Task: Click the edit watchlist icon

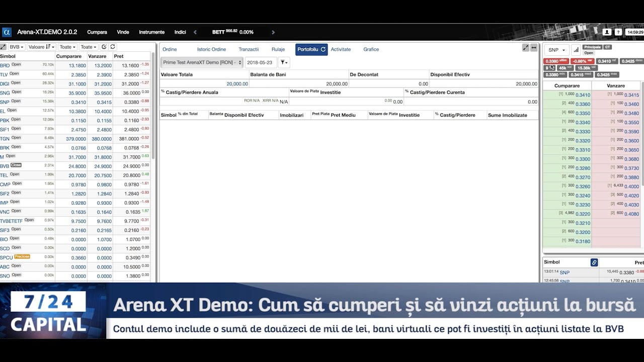Action: [x=104, y=47]
